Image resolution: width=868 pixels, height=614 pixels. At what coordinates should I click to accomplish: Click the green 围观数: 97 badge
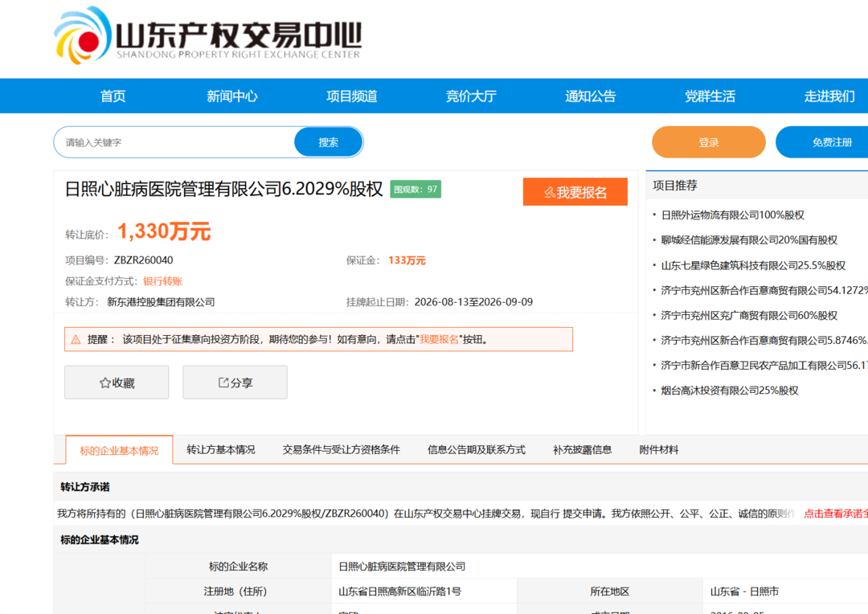click(x=416, y=190)
